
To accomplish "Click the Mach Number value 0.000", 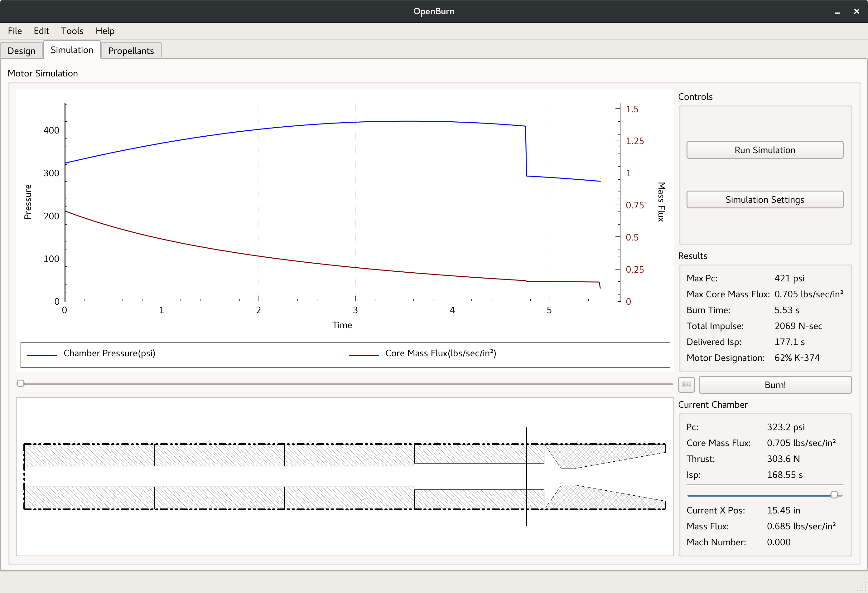I will click(778, 542).
